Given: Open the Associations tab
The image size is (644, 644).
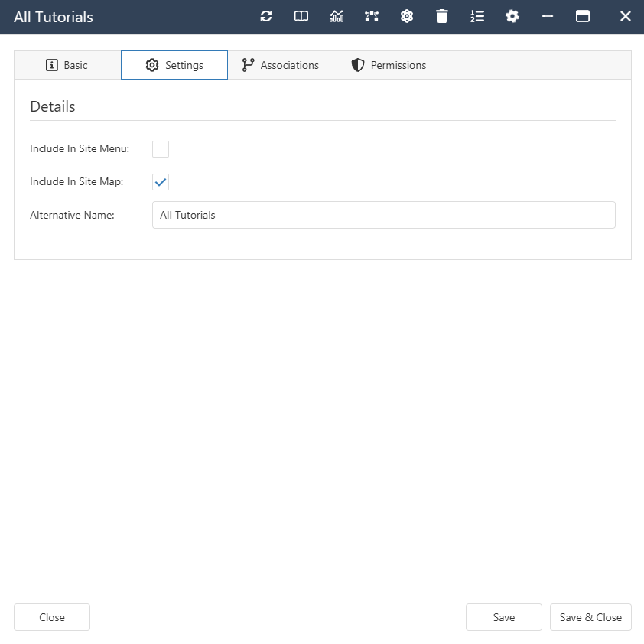Looking at the screenshot, I should click(x=280, y=65).
